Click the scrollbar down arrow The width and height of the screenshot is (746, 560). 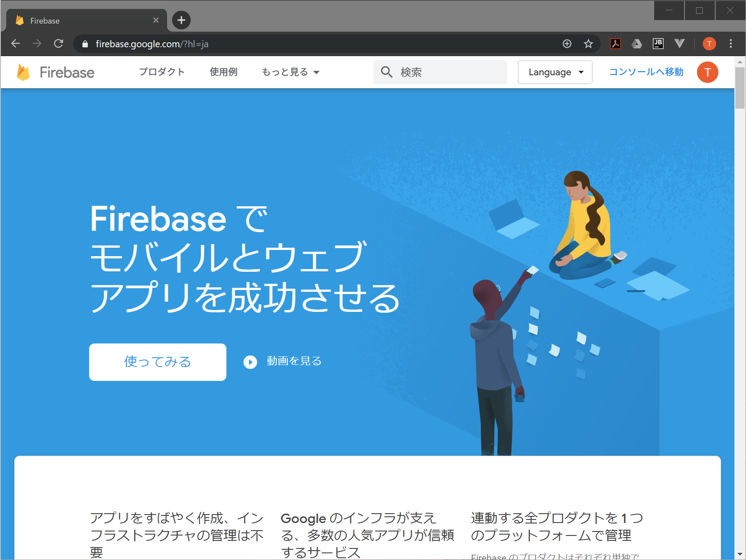[740, 555]
